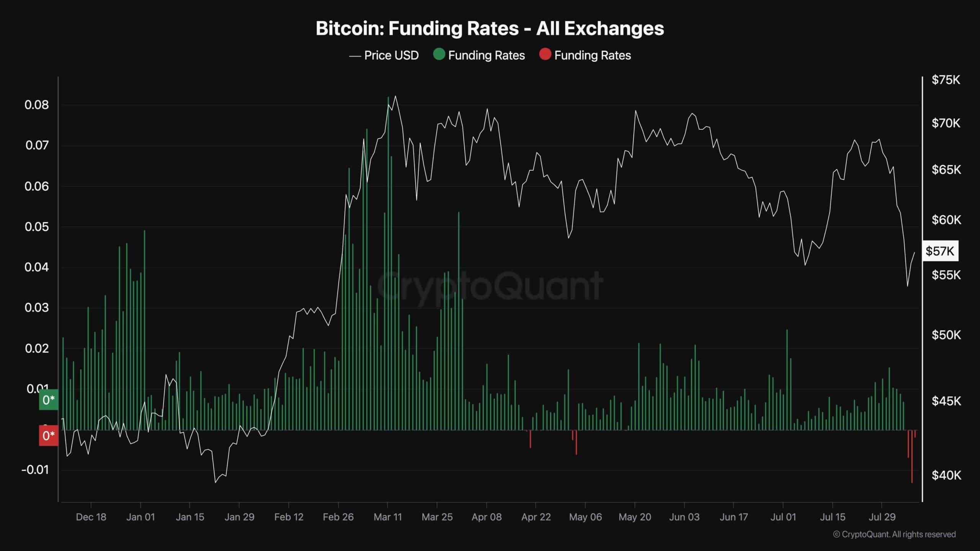This screenshot has height=551, width=980.
Task: Click the green Funding Rates legend dot
Action: pos(439,55)
